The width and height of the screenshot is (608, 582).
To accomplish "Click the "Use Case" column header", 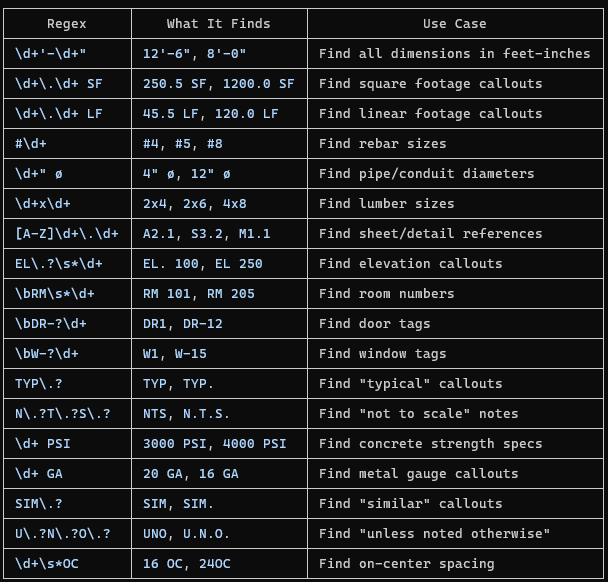I will pos(454,23).
